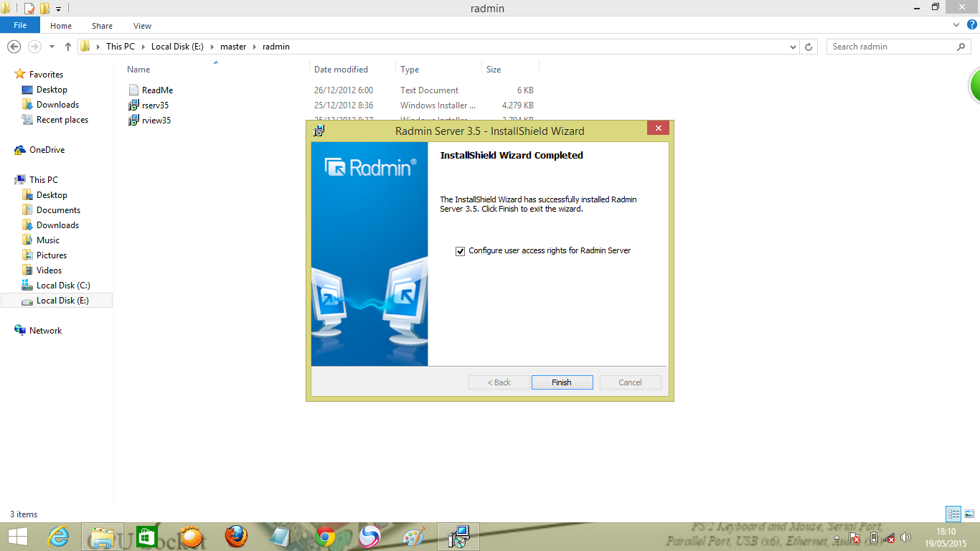This screenshot has height=551, width=980.
Task: Open Action Center flag icon
Action: [854, 537]
